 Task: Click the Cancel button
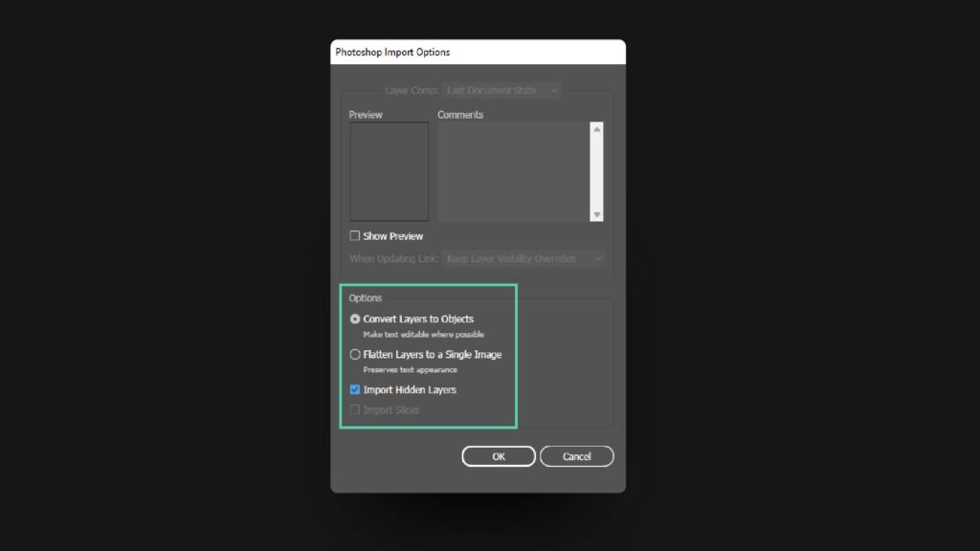(576, 456)
